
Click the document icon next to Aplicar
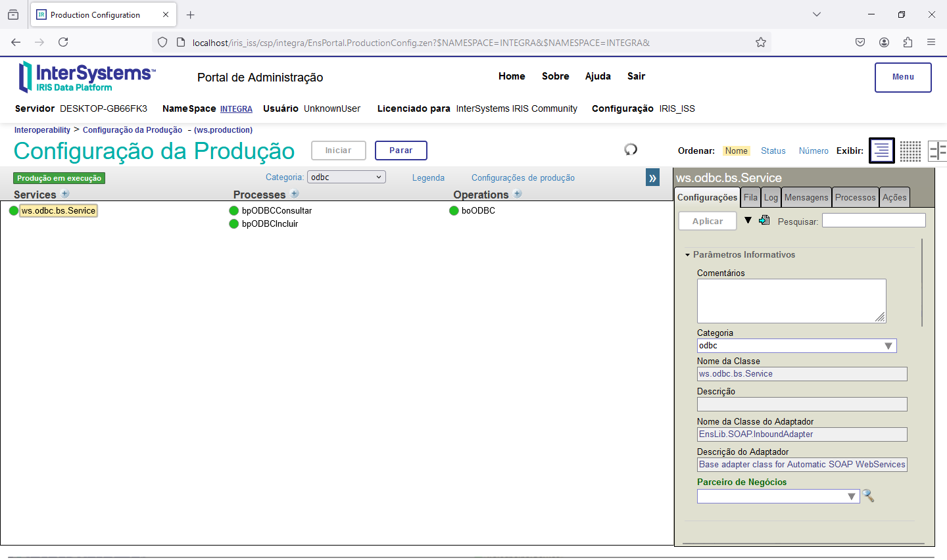(764, 220)
